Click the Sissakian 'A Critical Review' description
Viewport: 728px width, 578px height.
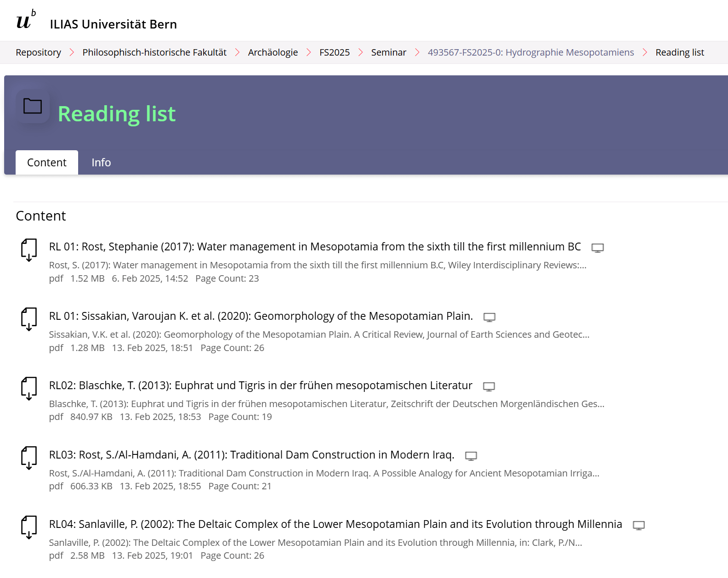click(319, 334)
